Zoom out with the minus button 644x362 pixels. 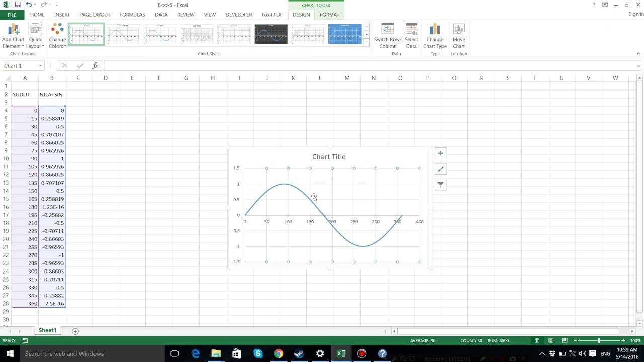[x=575, y=340]
